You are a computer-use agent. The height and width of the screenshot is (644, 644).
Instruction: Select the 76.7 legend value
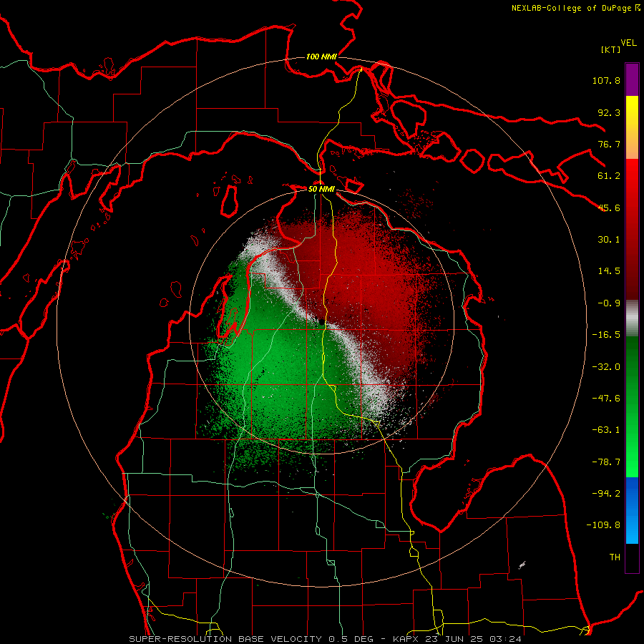[609, 144]
